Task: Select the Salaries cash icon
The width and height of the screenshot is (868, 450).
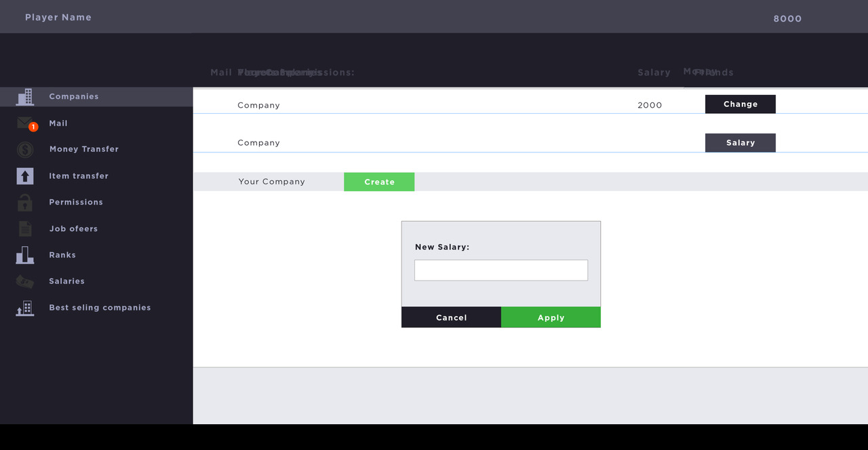Action: pyautogui.click(x=25, y=281)
